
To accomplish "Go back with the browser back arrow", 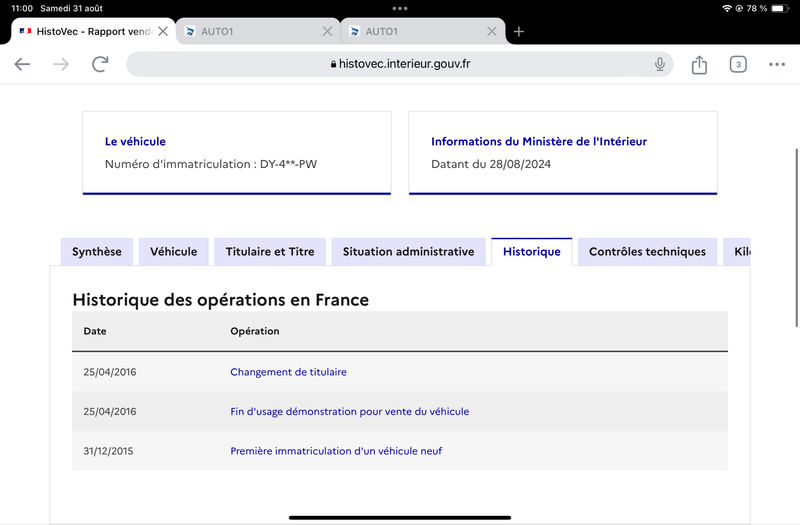I will coord(22,64).
